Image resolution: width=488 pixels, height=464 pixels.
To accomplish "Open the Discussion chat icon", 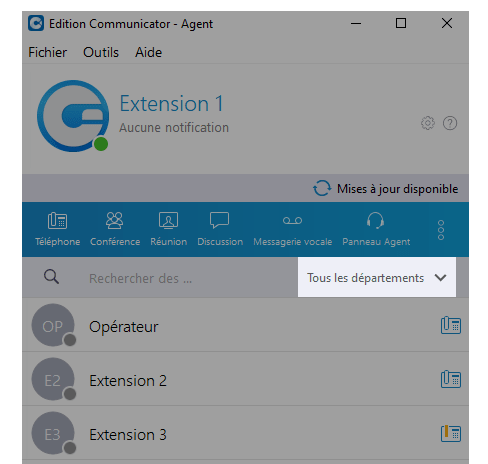I will [220, 220].
